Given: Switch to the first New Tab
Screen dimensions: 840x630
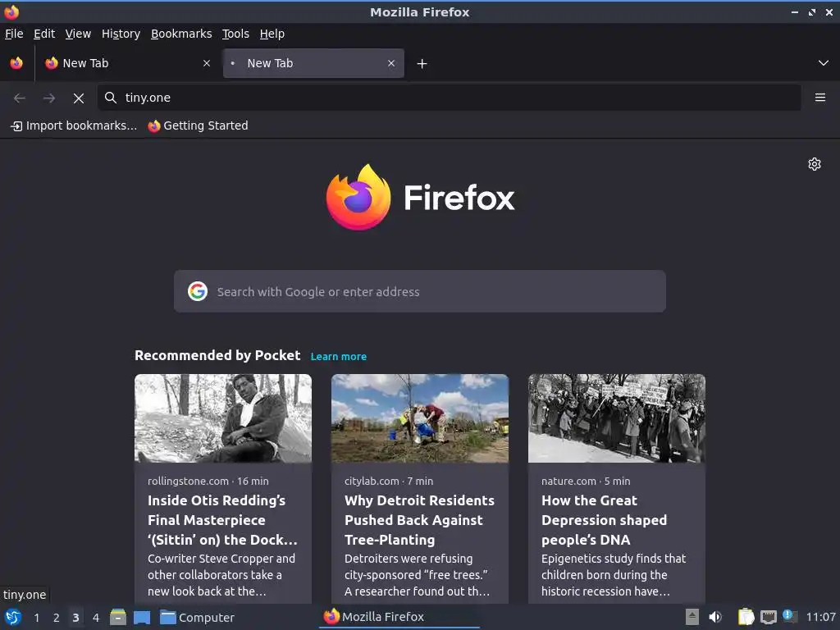Looking at the screenshot, I should pos(127,63).
